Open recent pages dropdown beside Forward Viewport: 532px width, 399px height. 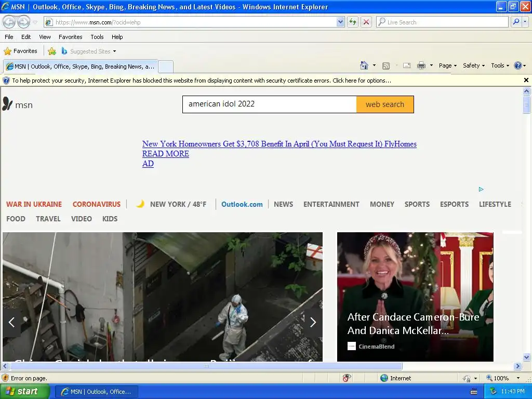click(x=35, y=22)
